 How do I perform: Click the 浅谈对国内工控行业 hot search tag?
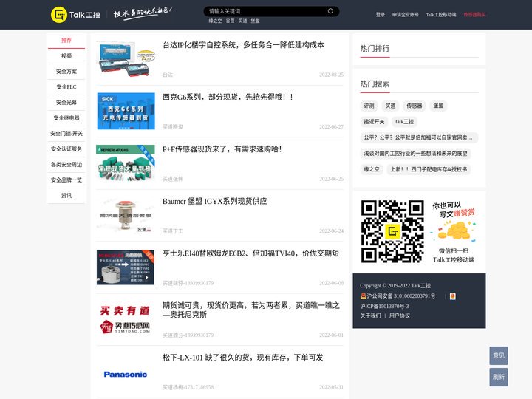pyautogui.click(x=415, y=154)
